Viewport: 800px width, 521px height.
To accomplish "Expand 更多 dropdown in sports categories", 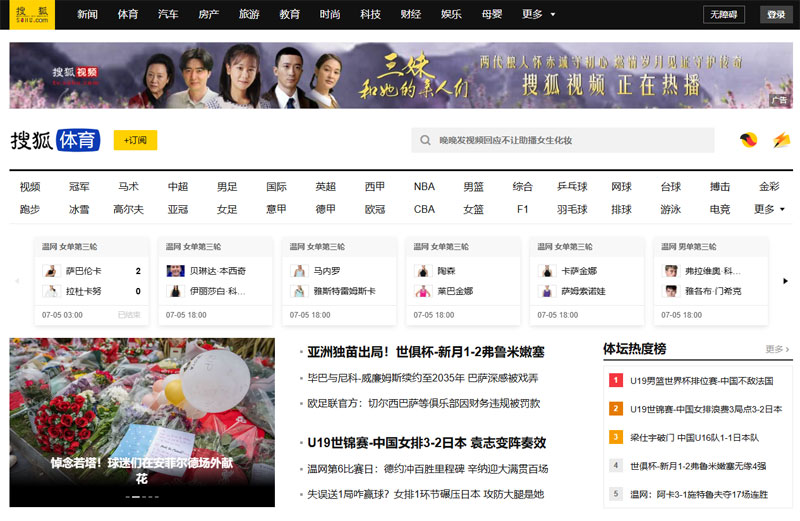I will [x=769, y=209].
